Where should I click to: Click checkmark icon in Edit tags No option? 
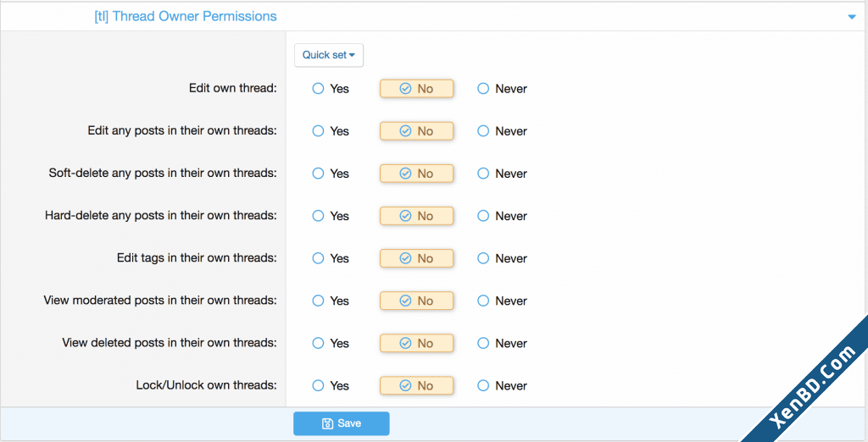point(405,258)
